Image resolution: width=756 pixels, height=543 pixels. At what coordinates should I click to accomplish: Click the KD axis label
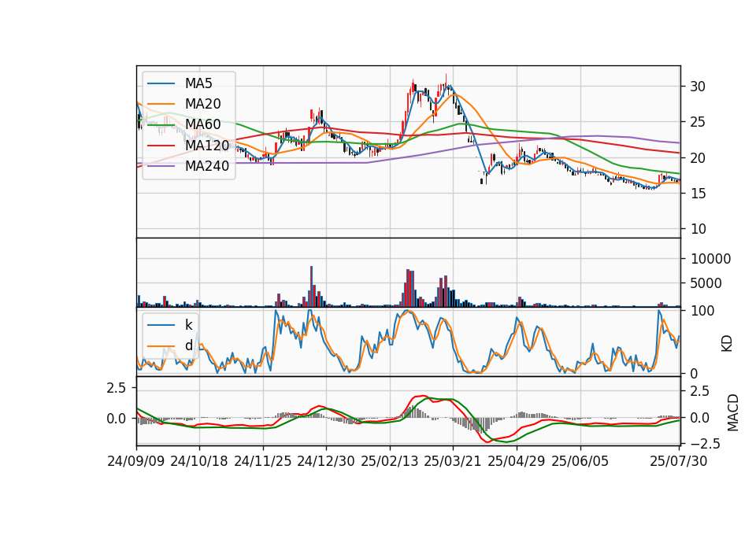[x=727, y=344]
